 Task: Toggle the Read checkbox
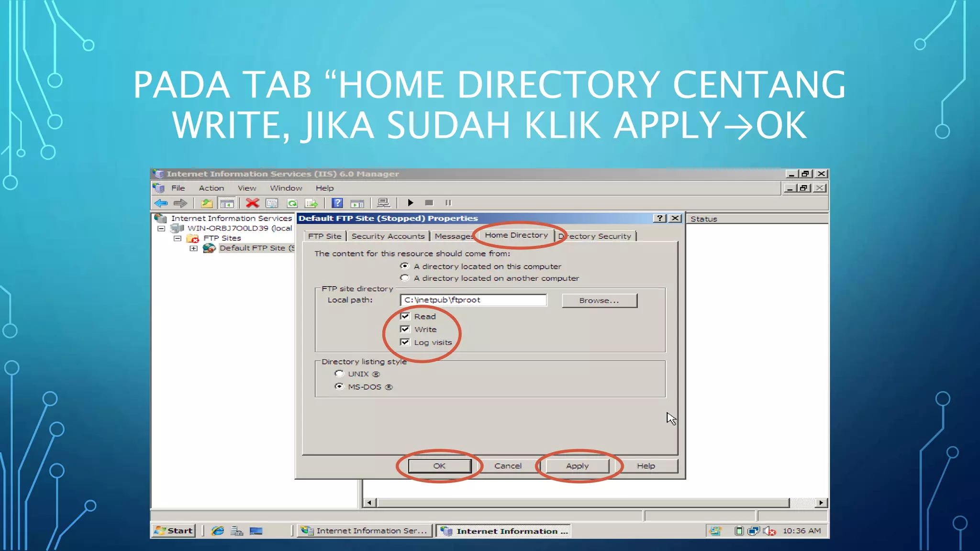coord(405,316)
